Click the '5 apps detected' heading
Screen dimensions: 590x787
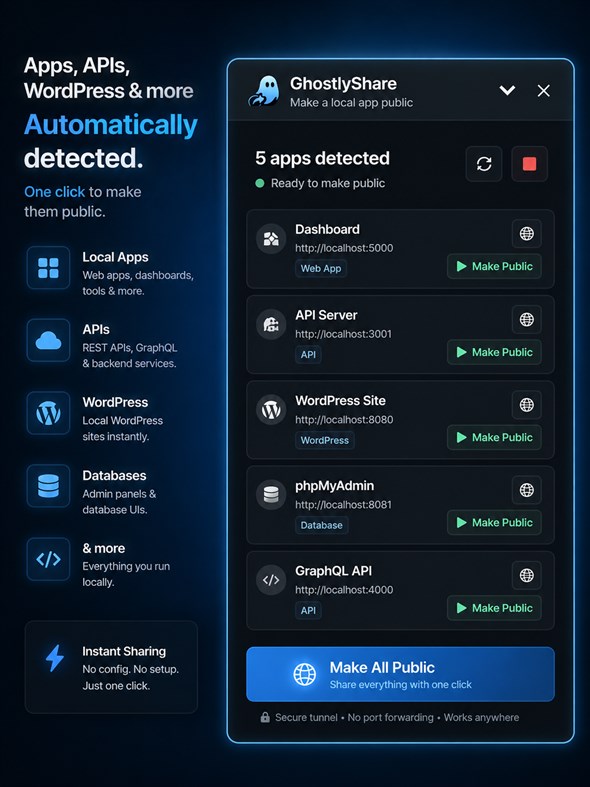pos(322,159)
